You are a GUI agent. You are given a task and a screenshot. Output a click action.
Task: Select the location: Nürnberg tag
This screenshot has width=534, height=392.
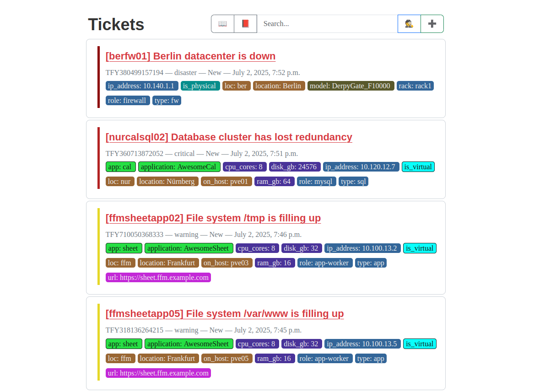click(167, 182)
